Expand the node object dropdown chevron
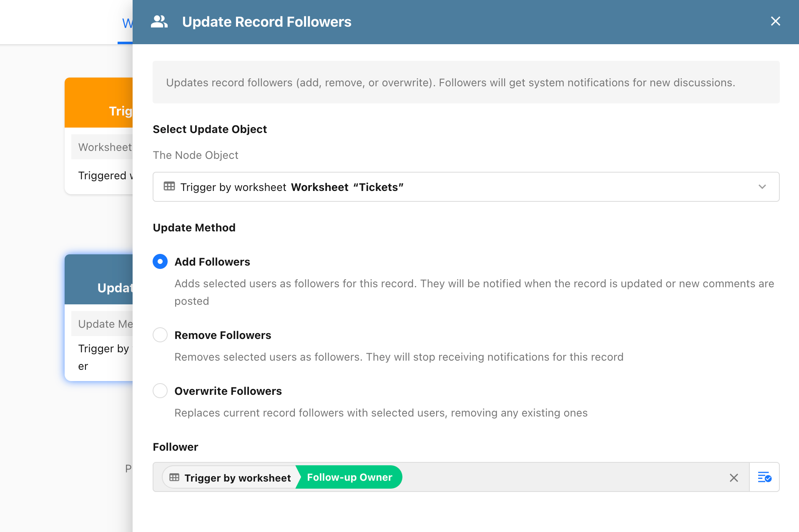799x532 pixels. pos(762,187)
